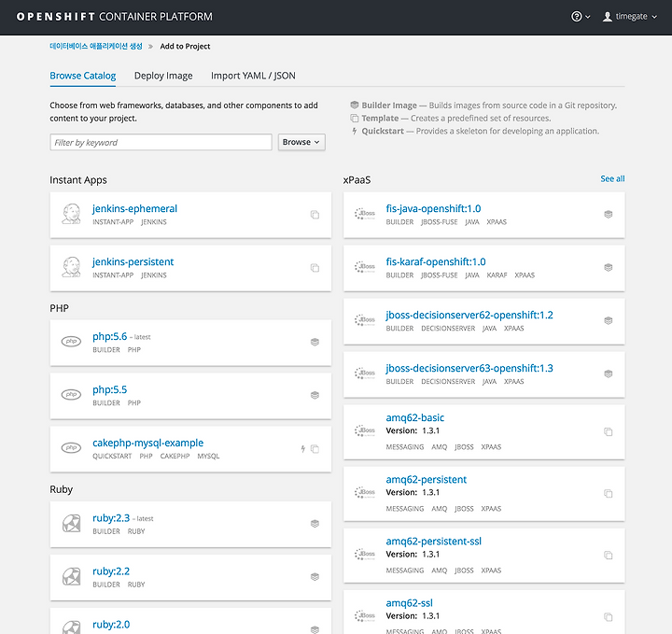Open the amq62-basic template
Screen dimensions: 672x634
click(414, 417)
